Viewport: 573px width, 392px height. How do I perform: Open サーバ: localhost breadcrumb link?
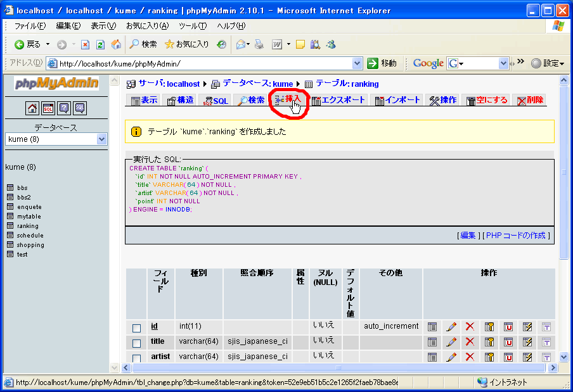pyautogui.click(x=169, y=84)
